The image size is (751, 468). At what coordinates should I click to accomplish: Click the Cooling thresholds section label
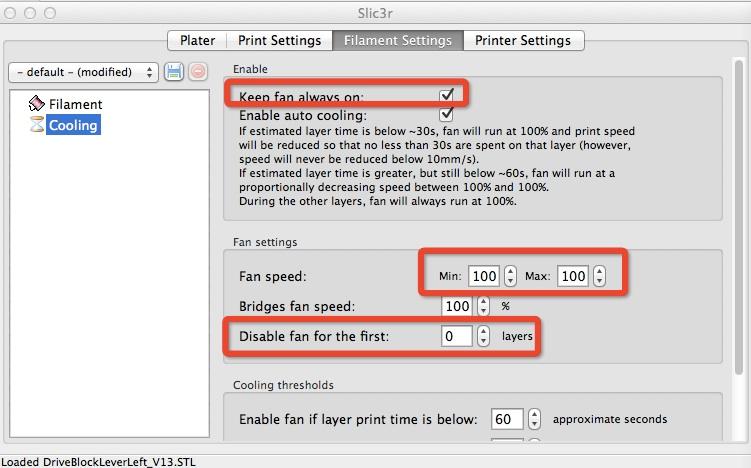pyautogui.click(x=283, y=385)
